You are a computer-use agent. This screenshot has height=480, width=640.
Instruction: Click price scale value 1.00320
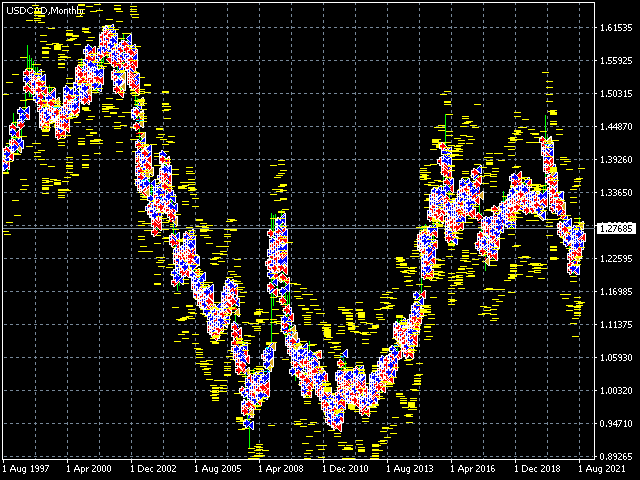(616, 391)
